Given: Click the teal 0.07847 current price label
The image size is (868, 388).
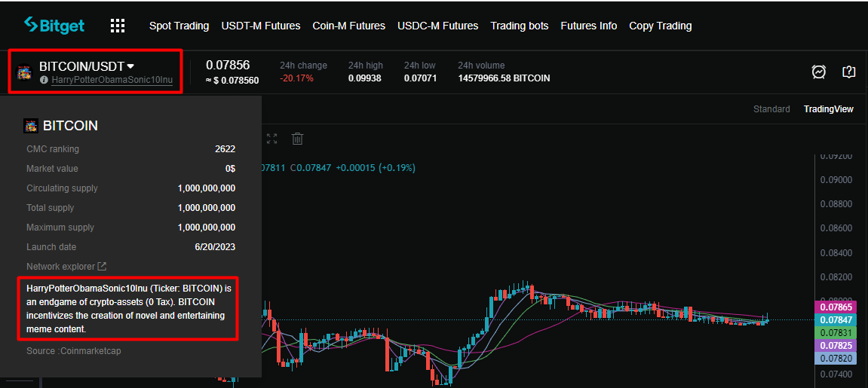Looking at the screenshot, I should 836,319.
